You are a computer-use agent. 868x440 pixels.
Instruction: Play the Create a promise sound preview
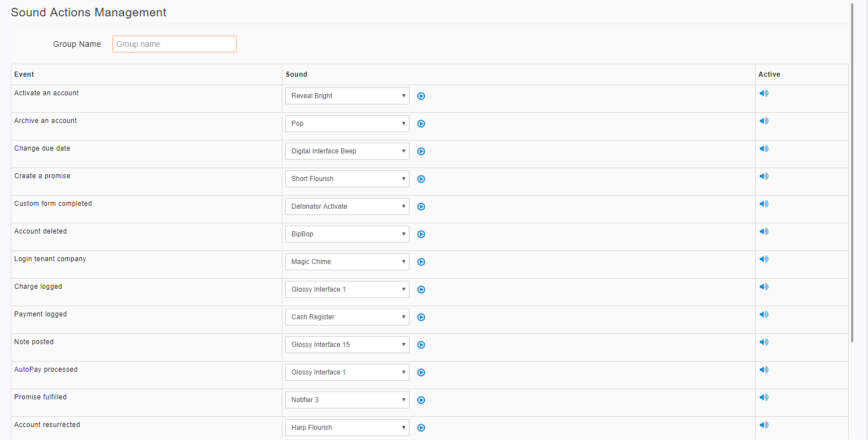click(x=421, y=179)
